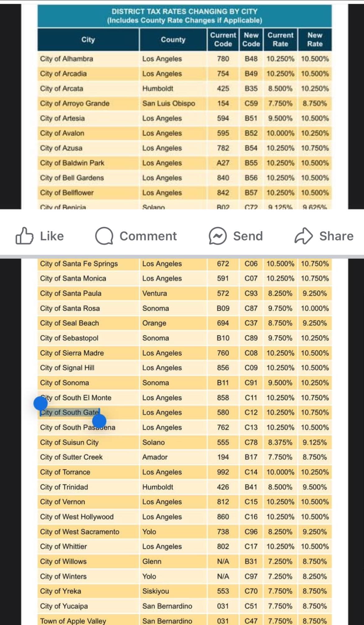Image resolution: width=364 pixels, height=625 pixels.
Task: Tap the Share text label
Action: [x=336, y=236]
